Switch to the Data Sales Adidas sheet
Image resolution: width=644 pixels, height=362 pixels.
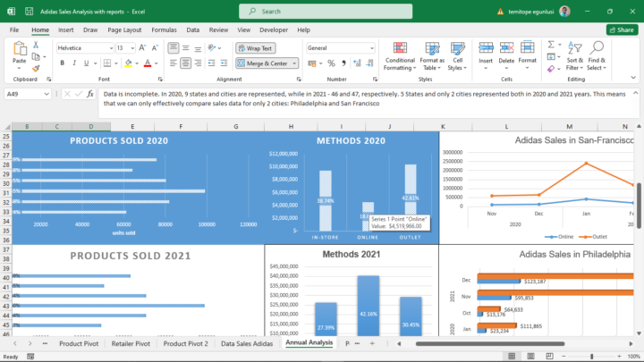click(x=247, y=343)
